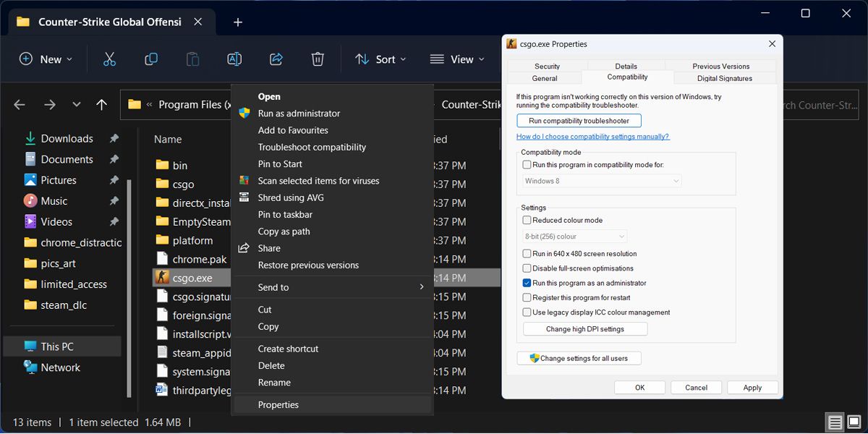Open Music in the sidebar

coord(54,201)
